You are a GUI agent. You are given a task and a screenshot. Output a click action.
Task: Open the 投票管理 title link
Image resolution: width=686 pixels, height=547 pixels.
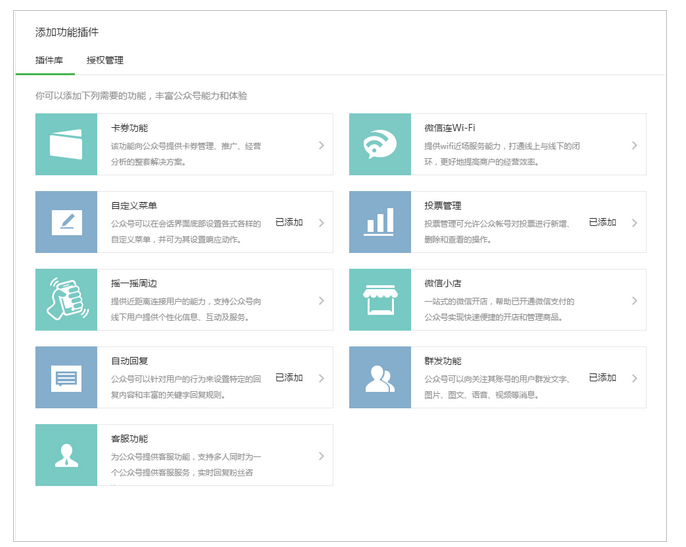[x=442, y=206]
